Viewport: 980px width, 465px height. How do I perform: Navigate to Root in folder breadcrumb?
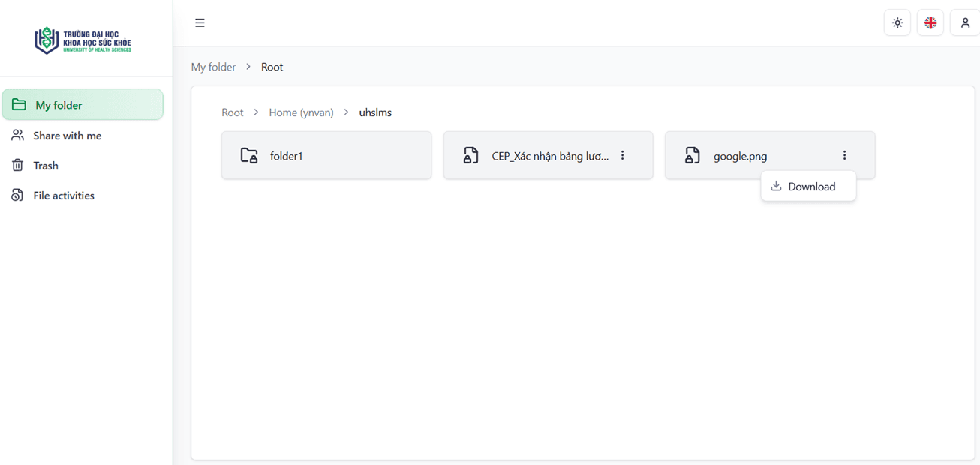point(233,112)
